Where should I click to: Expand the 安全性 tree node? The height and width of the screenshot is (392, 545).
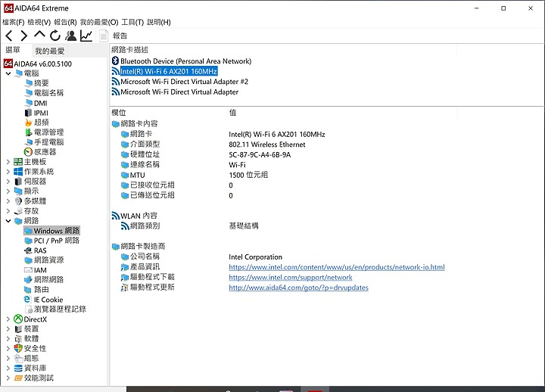click(8, 348)
